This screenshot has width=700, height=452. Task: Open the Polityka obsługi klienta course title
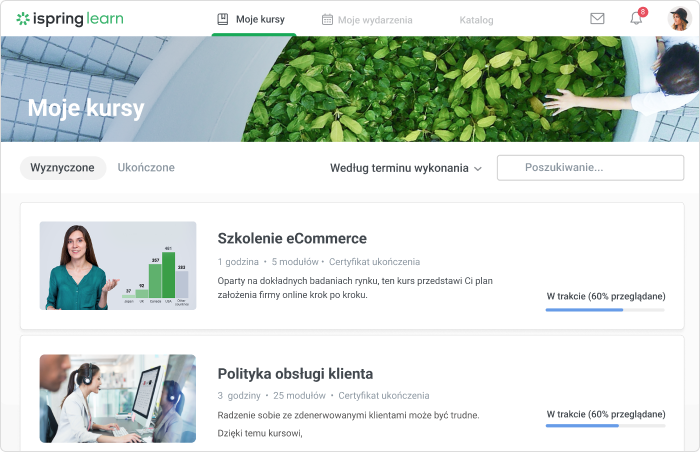(x=295, y=373)
